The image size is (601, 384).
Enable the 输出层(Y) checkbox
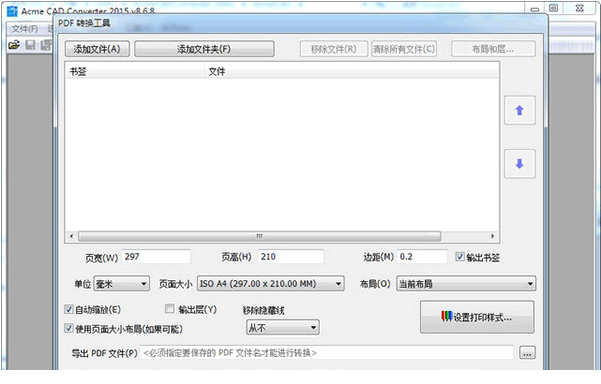click(169, 309)
